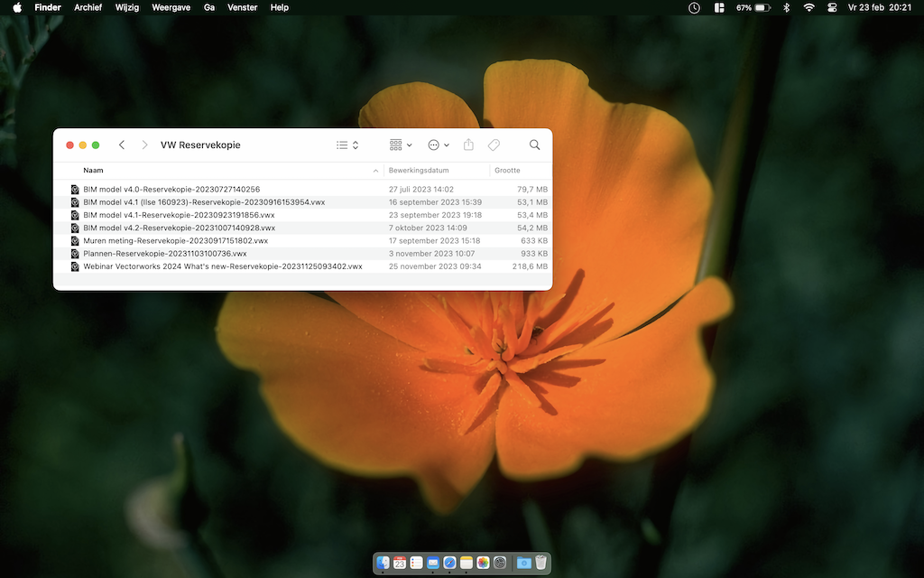Viewport: 924px width, 578px height.
Task: Open the ellipsis action menu dropdown
Action: click(x=439, y=145)
